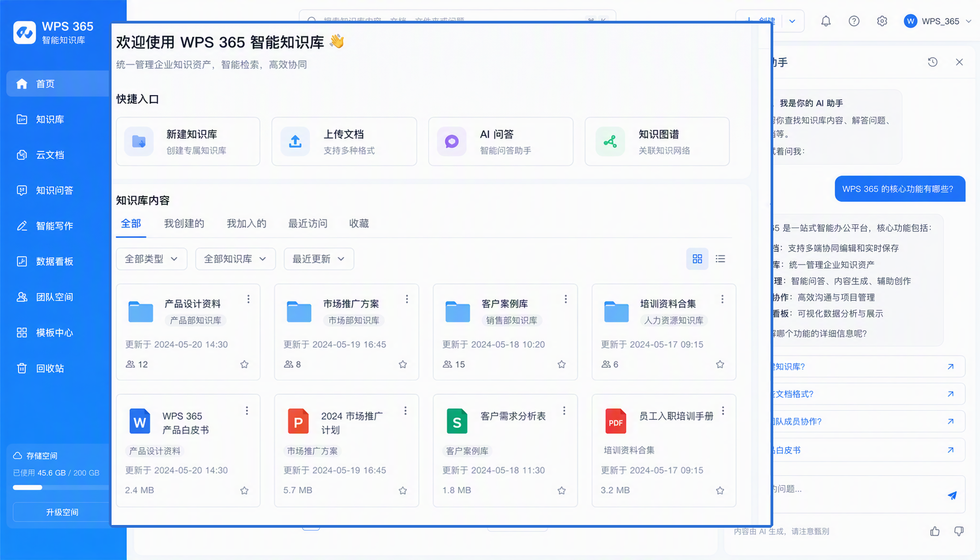The height and width of the screenshot is (560, 980).
Task: Open settings gear icon in header
Action: point(882,21)
